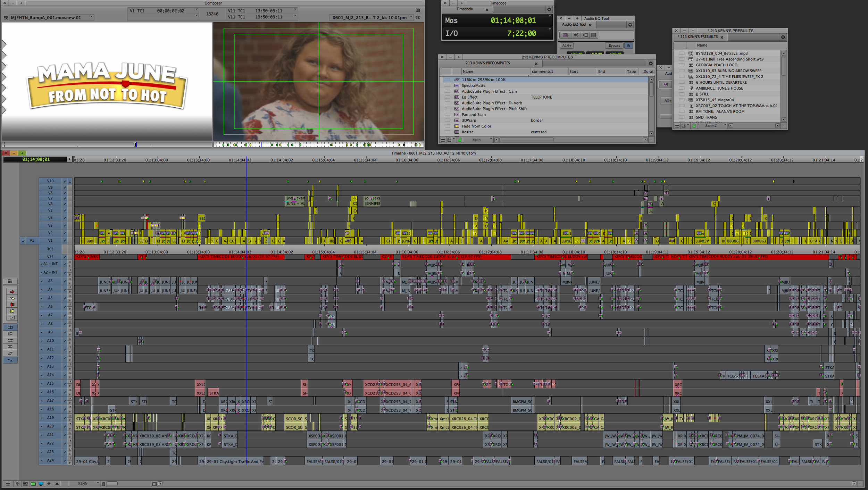
Task: Sort by the comments1 column header
Action: [x=549, y=72]
